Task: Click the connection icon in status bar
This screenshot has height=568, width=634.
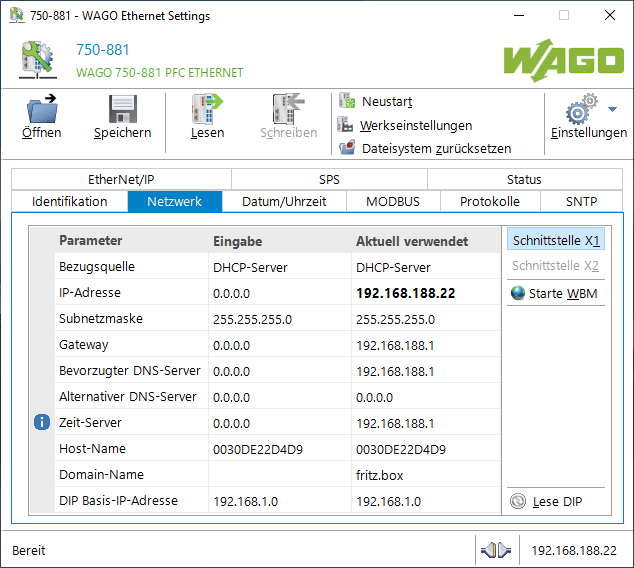Action: (495, 550)
